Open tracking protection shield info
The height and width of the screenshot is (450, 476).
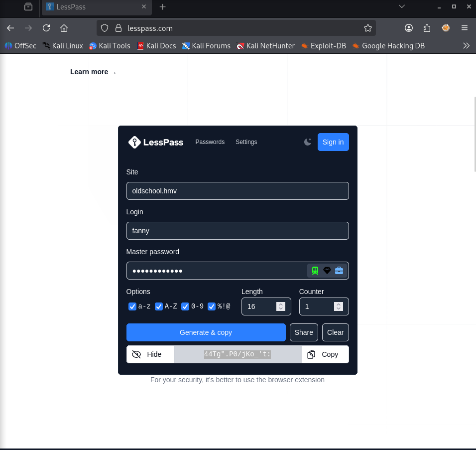[x=105, y=28]
